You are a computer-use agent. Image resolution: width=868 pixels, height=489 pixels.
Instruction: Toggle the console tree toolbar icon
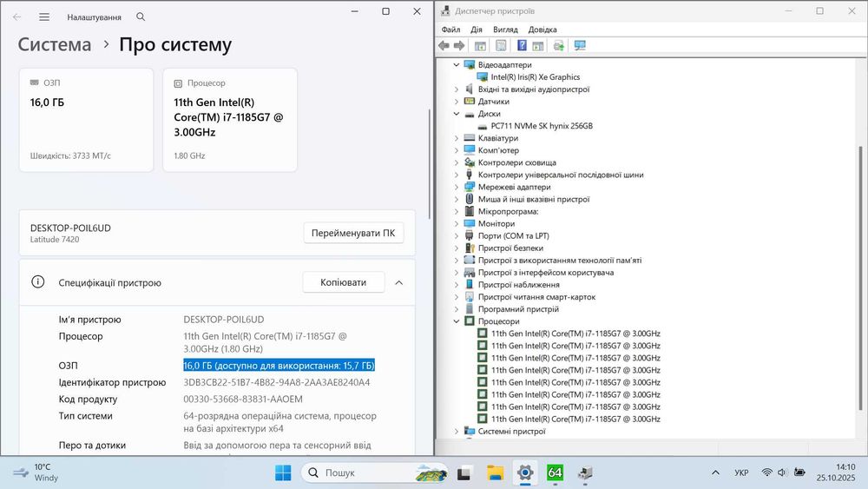click(480, 45)
